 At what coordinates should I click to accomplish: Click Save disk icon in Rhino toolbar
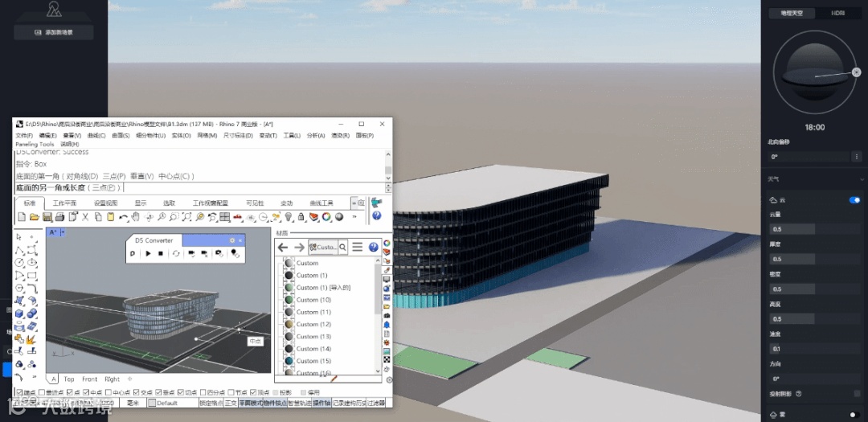click(47, 217)
